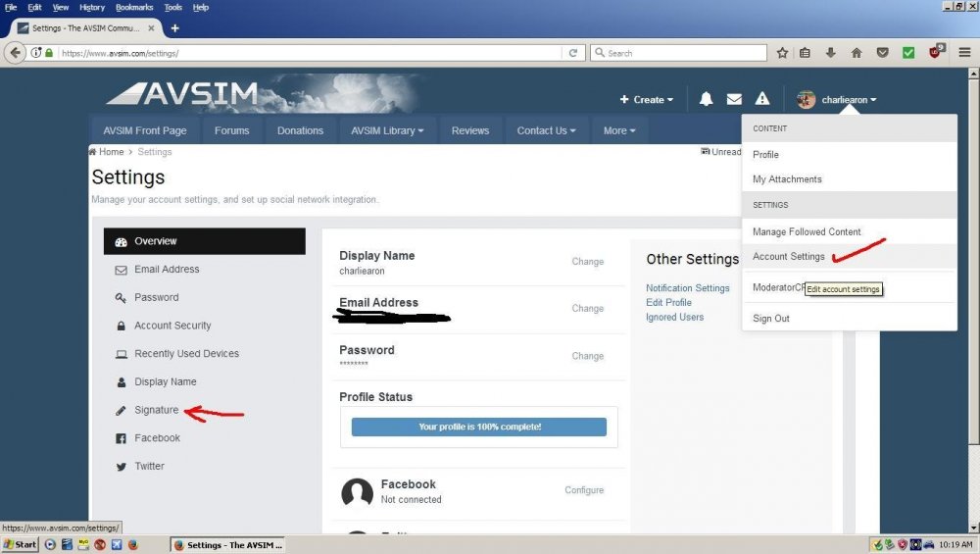Expand the More navigation dropdown
This screenshot has height=554, width=980.
(x=619, y=130)
